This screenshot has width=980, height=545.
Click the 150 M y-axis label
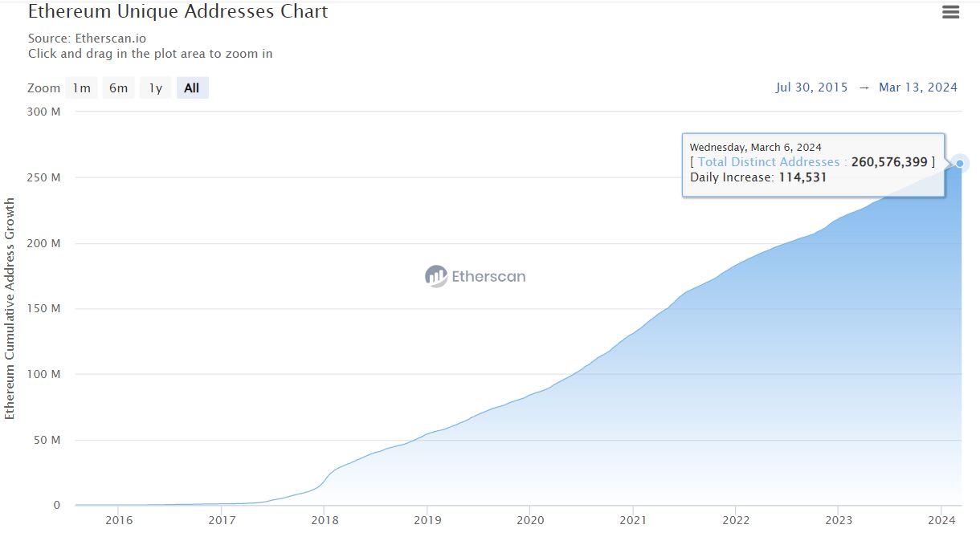(44, 308)
